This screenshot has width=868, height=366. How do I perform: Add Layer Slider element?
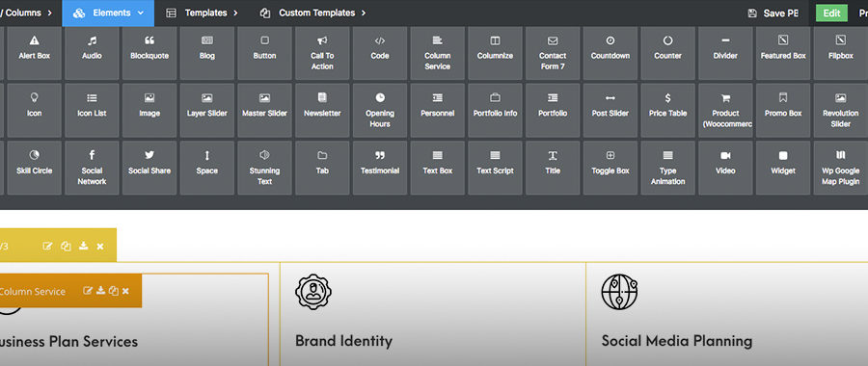(x=207, y=111)
